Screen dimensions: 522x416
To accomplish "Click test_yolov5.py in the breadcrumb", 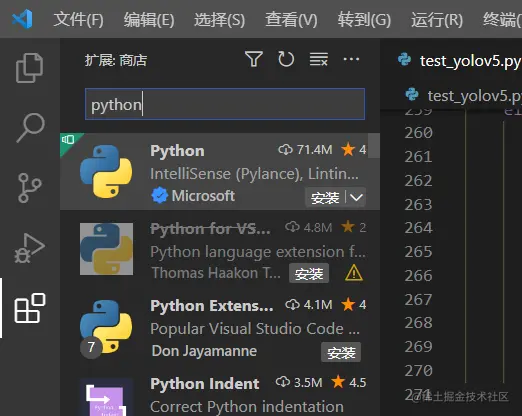I will pos(474,96).
